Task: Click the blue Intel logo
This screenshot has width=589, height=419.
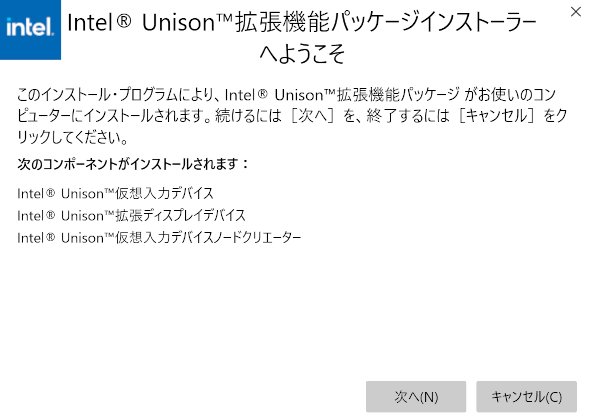Action: pyautogui.click(x=30, y=29)
